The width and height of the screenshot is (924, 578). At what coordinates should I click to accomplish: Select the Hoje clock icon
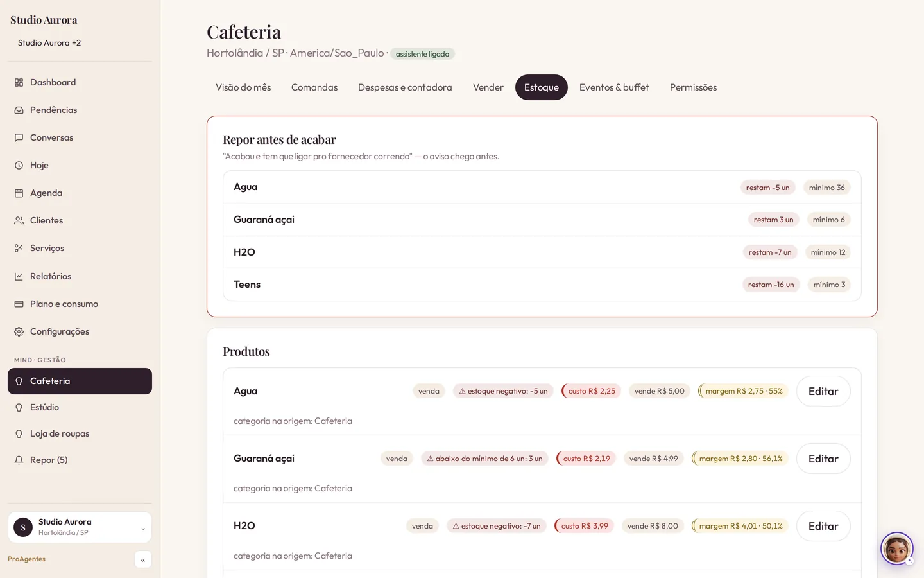[x=19, y=165]
